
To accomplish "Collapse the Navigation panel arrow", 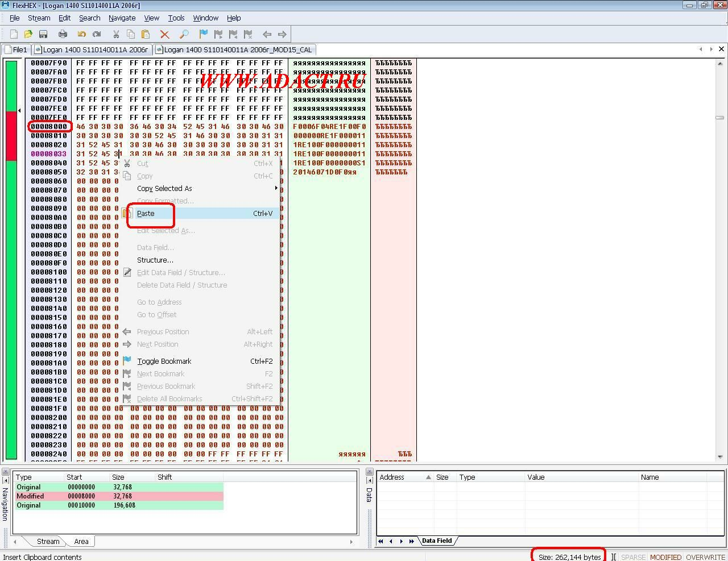I will 6,480.
